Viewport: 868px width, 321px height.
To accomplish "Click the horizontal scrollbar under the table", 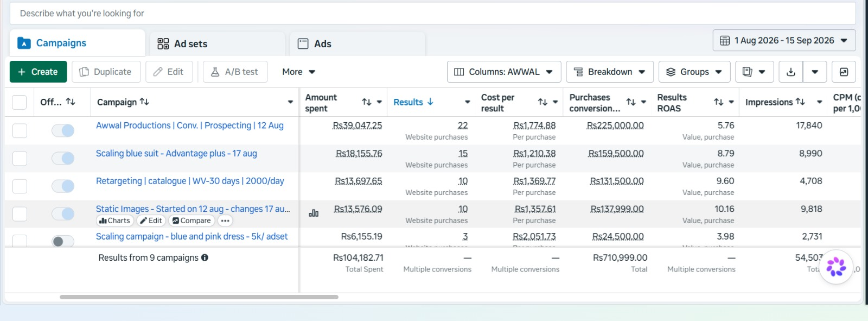I will tap(199, 297).
